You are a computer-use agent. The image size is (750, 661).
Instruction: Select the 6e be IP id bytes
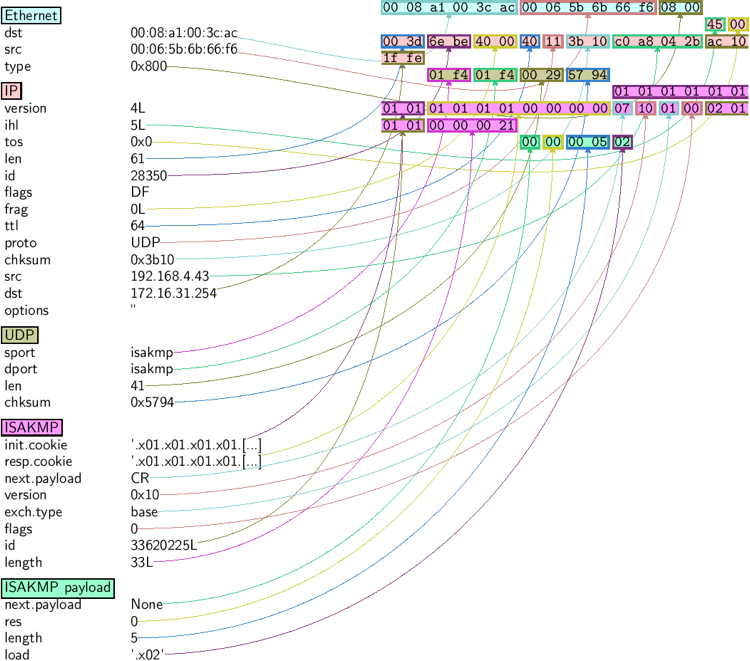449,41
